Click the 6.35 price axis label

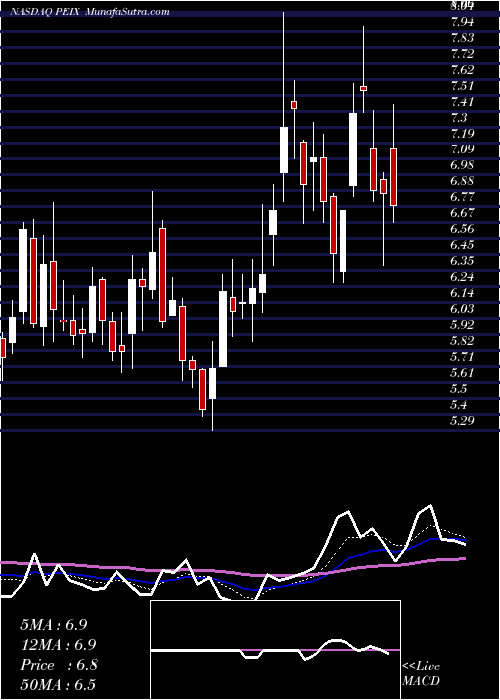(x=462, y=262)
